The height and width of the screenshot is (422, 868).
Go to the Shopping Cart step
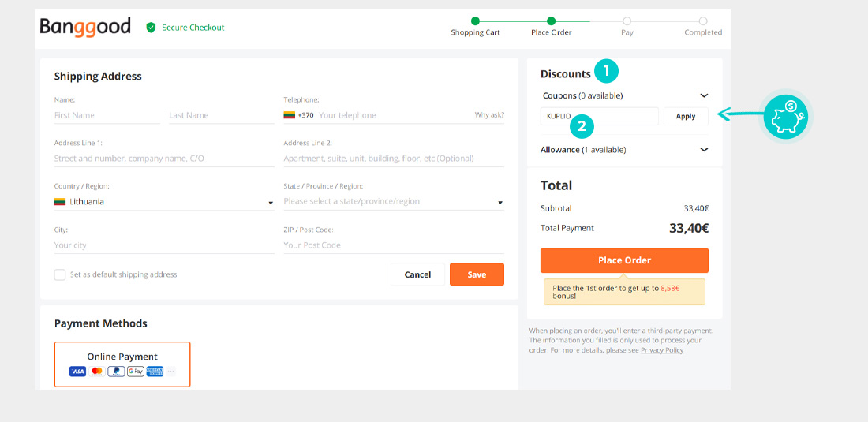475,21
